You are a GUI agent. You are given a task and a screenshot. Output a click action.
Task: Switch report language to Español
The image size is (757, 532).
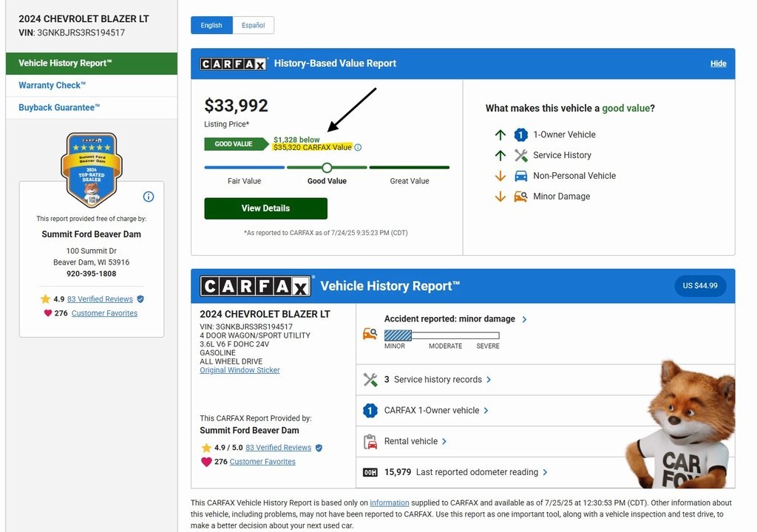click(253, 25)
